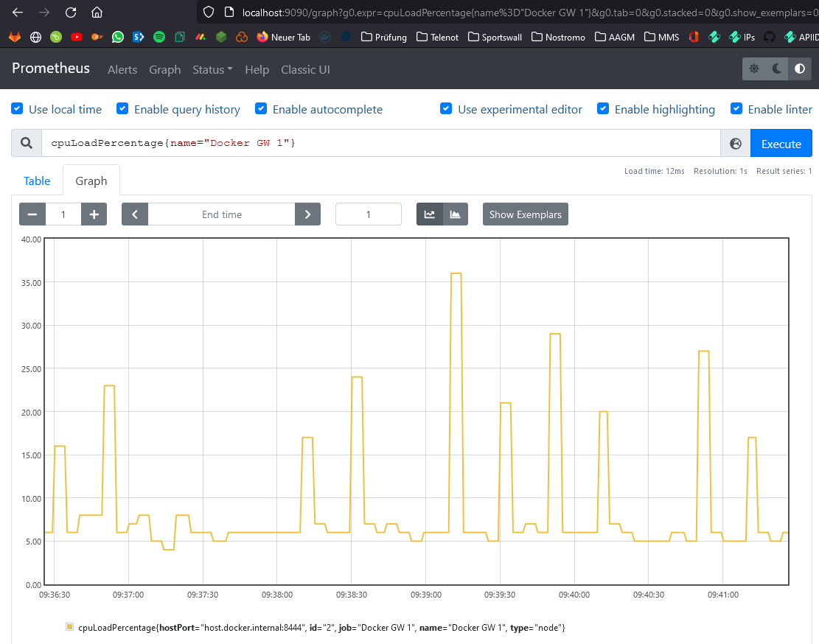The width and height of the screenshot is (819, 644).
Task: Select browser-preferred auto theme icon
Action: coord(800,69)
